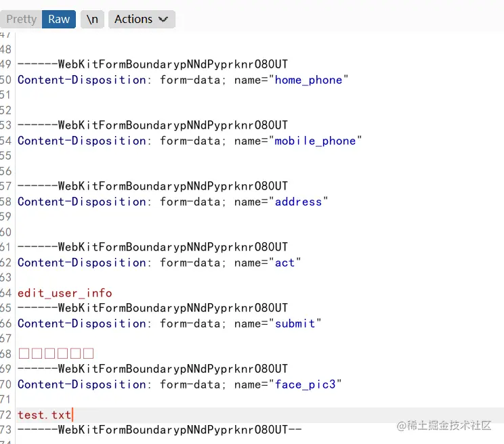This screenshot has height=444, width=504.
Task: Click line number 72 in the gutter
Action: [x=5, y=415]
